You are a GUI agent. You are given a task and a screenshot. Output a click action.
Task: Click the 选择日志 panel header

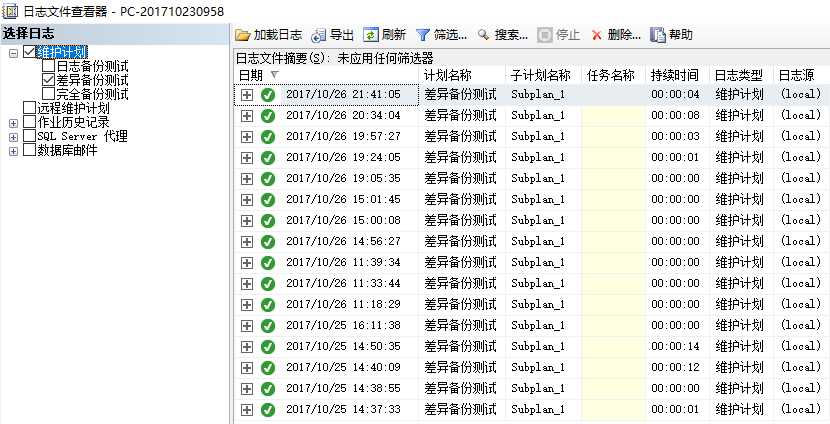pyautogui.click(x=114, y=34)
